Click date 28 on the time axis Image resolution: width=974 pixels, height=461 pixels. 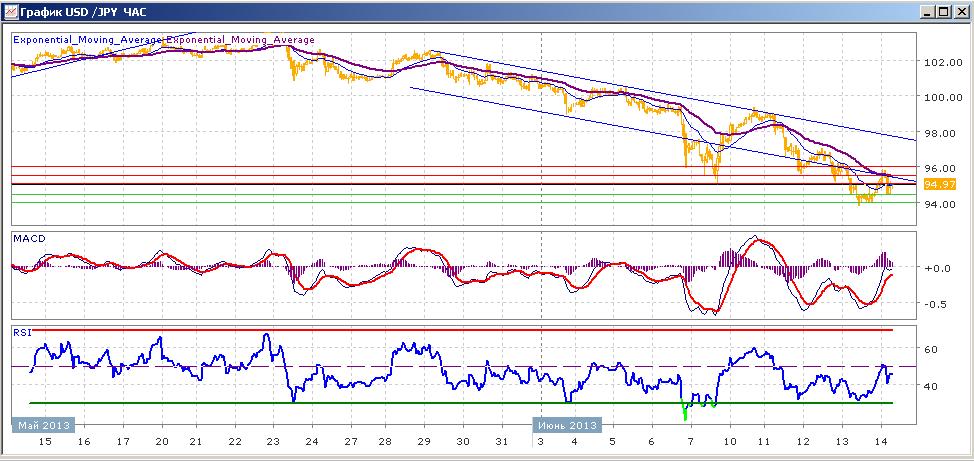(x=385, y=442)
